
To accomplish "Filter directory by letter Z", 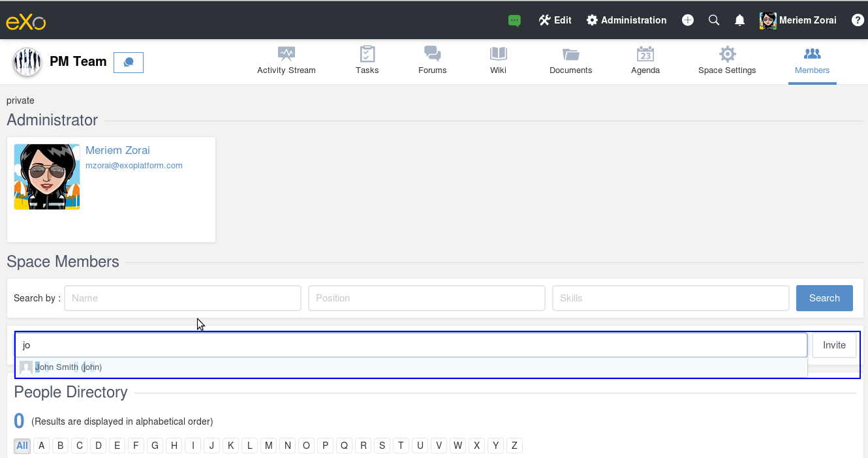I will [514, 446].
